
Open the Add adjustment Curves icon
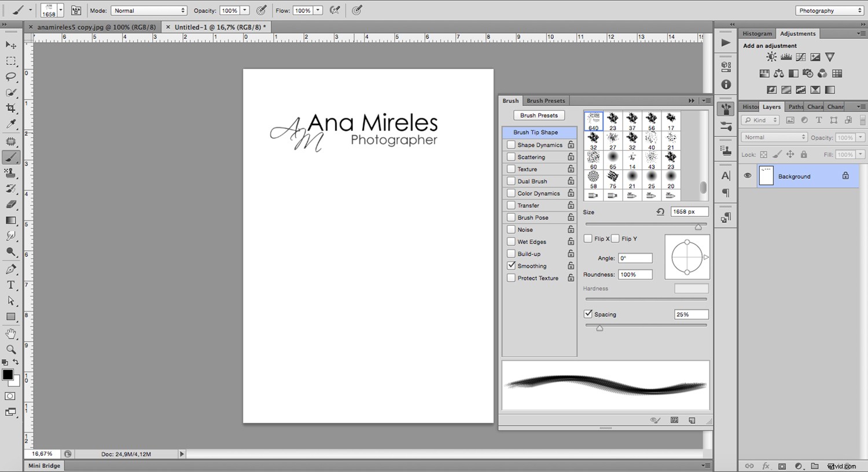801,57
